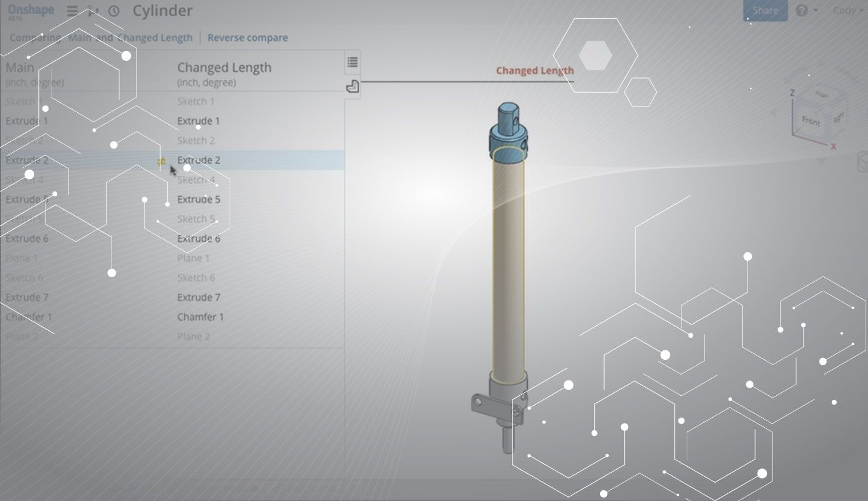Click the not-equal difference icon on Extrude 2

pos(161,161)
